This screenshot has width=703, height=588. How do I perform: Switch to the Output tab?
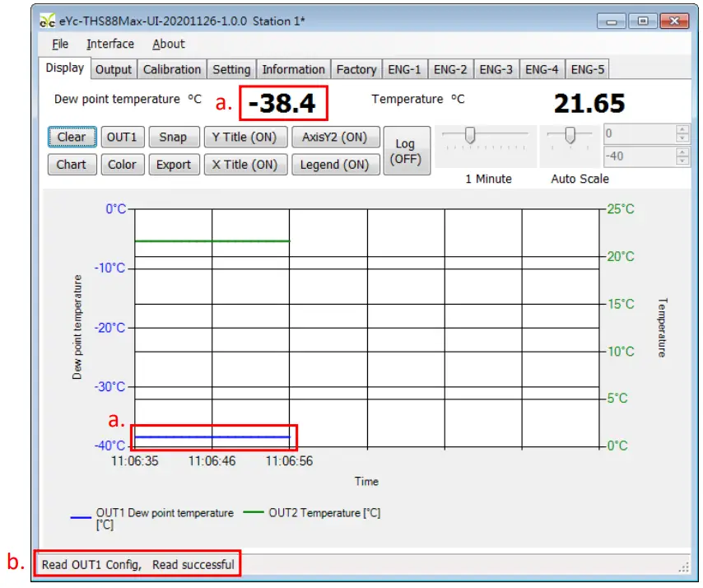114,69
